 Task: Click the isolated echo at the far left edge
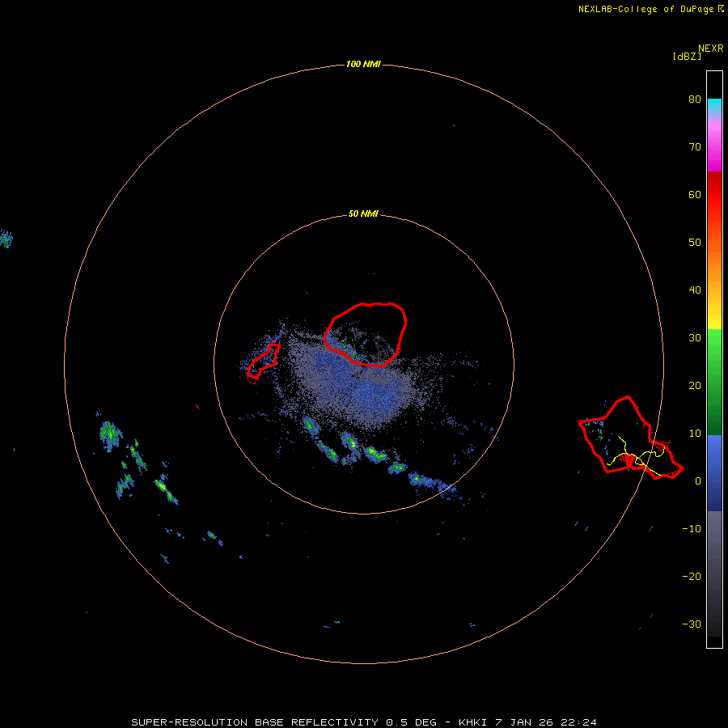tap(6, 239)
